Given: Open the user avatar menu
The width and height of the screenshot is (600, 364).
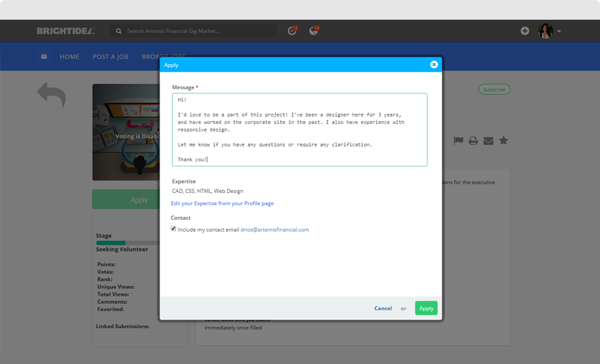Looking at the screenshot, I should coord(545,31).
